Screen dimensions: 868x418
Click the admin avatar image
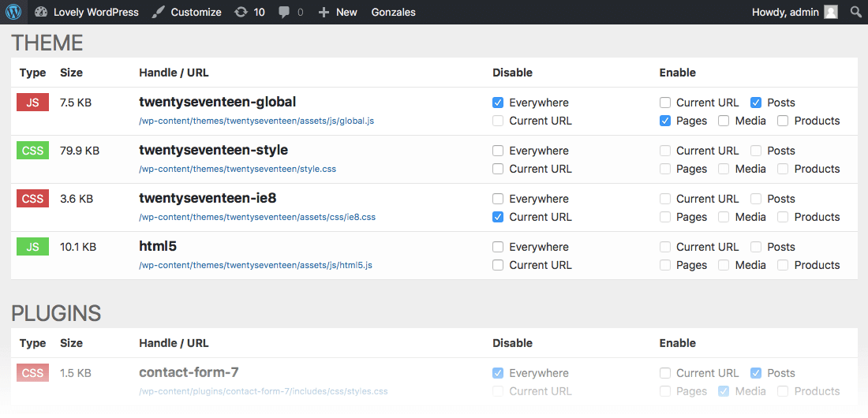click(830, 12)
